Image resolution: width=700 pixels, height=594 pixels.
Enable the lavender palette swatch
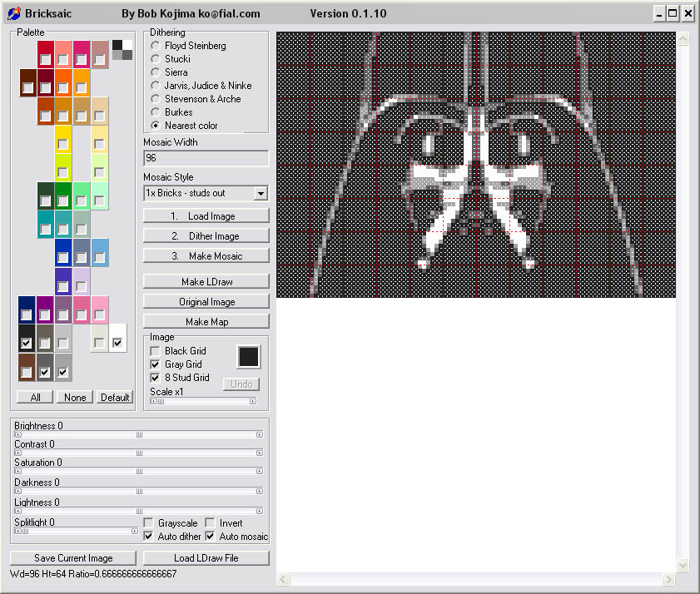pyautogui.click(x=81, y=286)
